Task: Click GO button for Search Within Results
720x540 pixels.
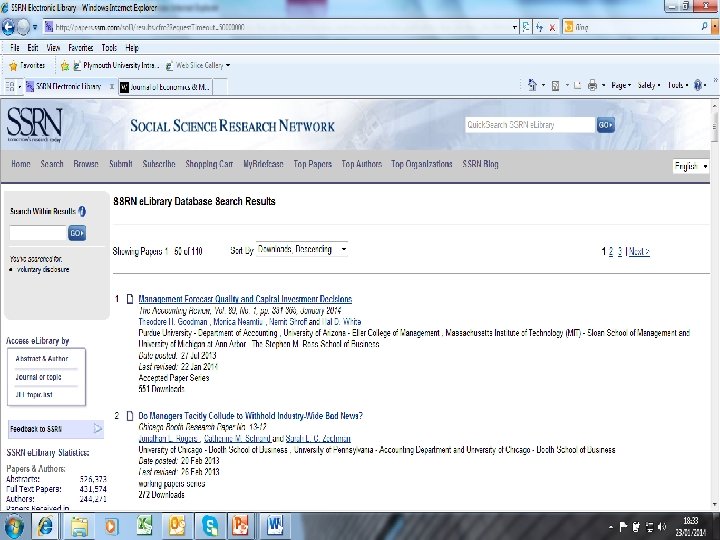Action: point(77,233)
